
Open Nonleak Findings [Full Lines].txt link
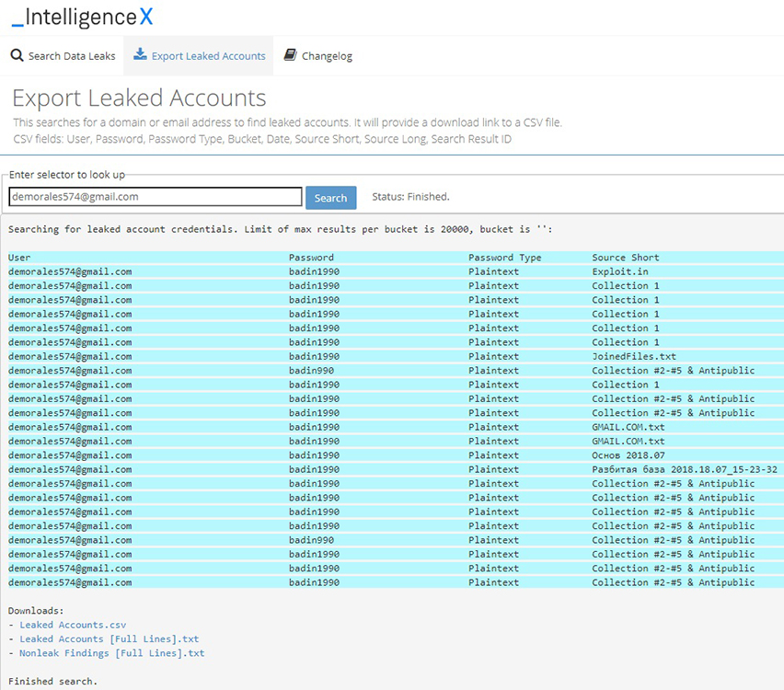[111, 653]
